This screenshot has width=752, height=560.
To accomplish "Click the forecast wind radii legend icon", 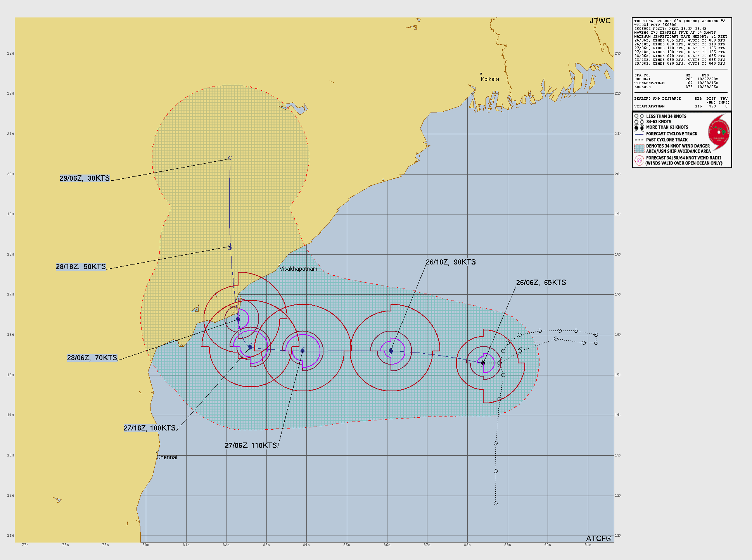I will pyautogui.click(x=639, y=161).
